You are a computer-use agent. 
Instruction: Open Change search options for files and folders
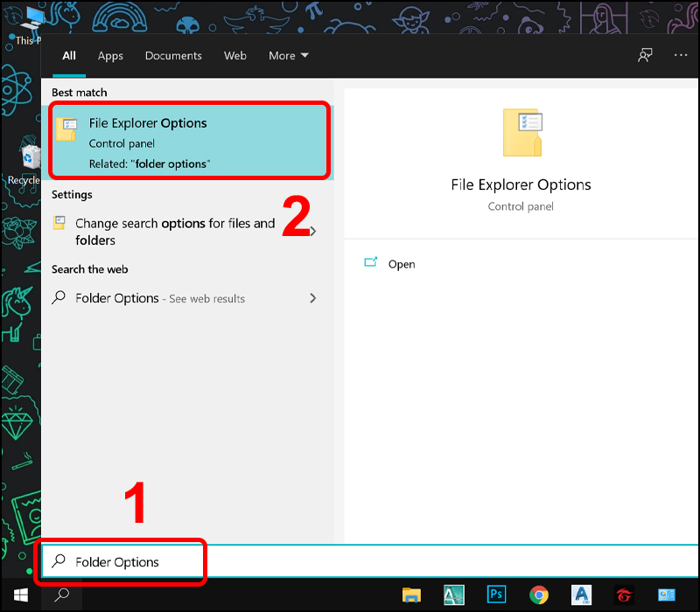175,232
